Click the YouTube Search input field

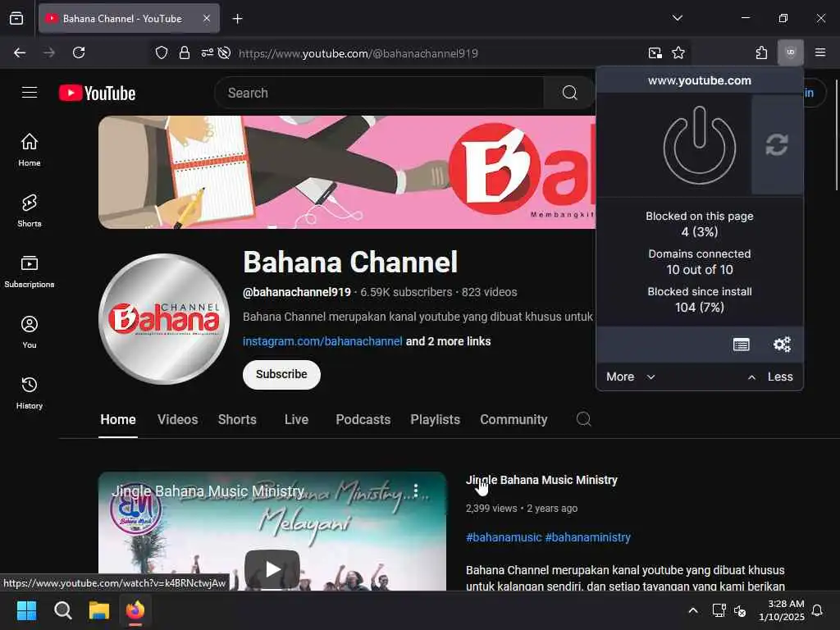click(x=379, y=94)
